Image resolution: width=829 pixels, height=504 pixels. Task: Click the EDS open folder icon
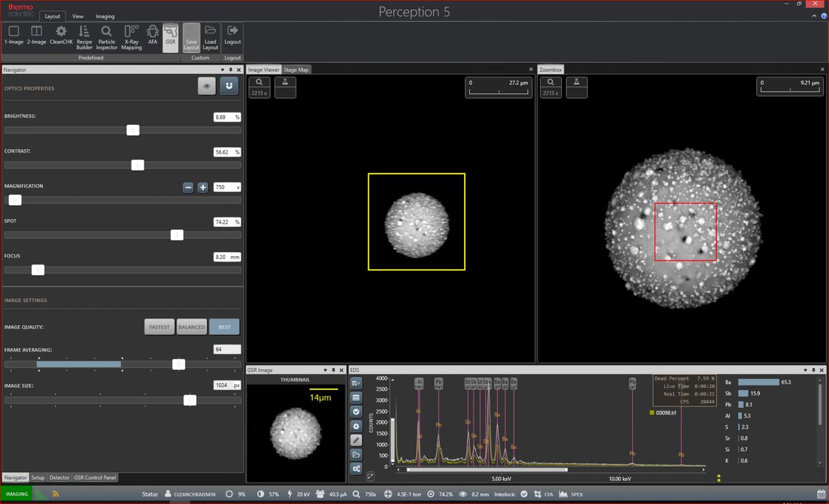pyautogui.click(x=356, y=454)
